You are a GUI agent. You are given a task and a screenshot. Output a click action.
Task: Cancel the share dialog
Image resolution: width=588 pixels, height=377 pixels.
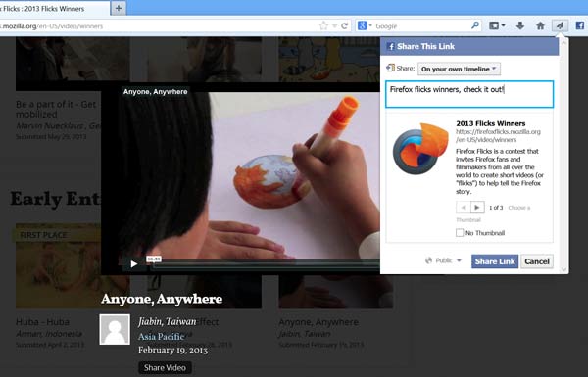[537, 261]
